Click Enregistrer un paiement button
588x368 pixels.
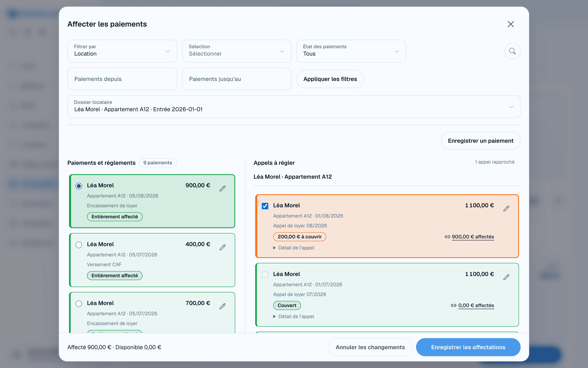pyautogui.click(x=481, y=141)
